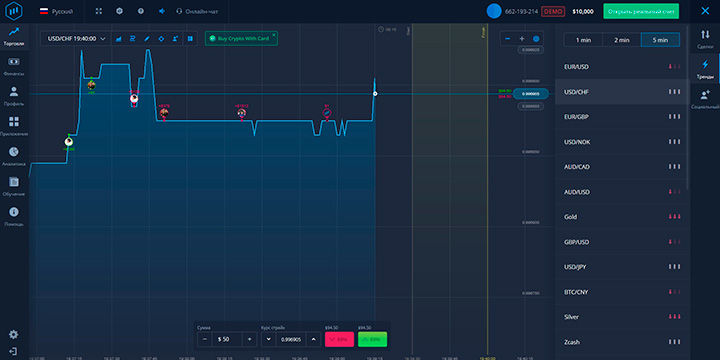Open the Профиль sidebar section
The width and height of the screenshot is (720, 360).
tap(14, 97)
